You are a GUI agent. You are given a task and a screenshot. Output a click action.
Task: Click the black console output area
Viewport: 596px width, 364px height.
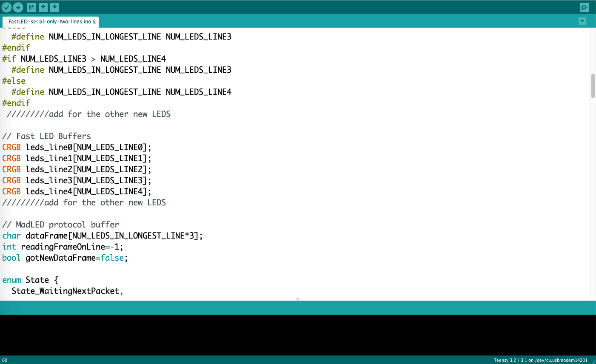298,335
